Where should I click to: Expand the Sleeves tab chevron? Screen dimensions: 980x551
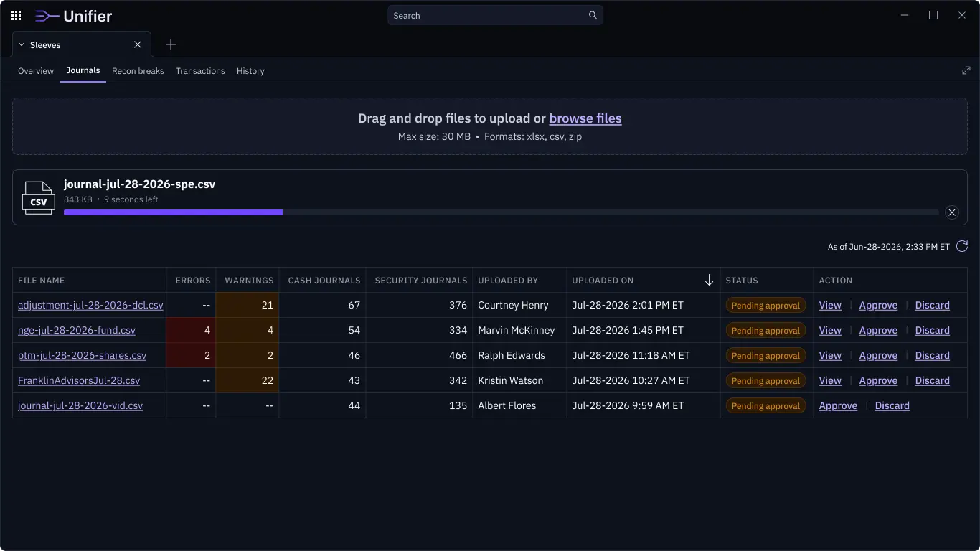pos(22,44)
